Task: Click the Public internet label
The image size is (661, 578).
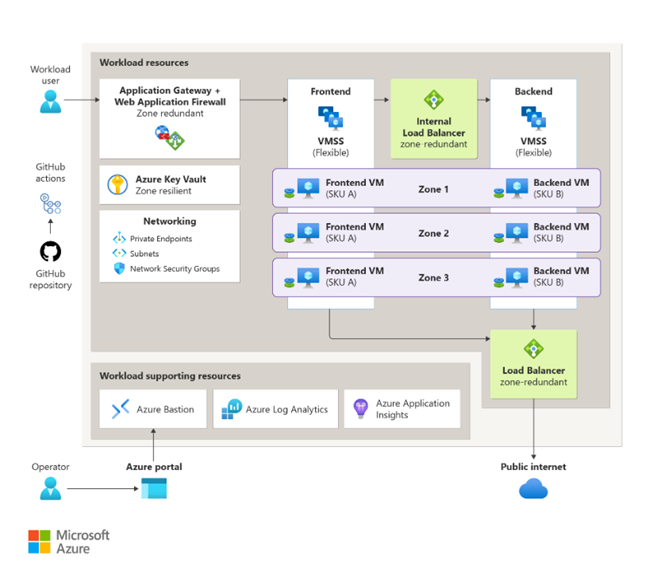Action: (x=533, y=467)
